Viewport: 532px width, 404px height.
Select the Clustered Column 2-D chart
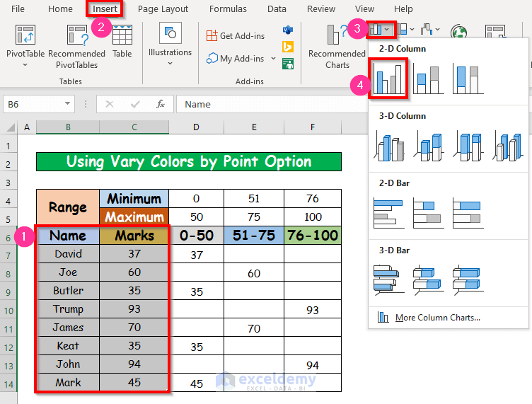(x=388, y=79)
